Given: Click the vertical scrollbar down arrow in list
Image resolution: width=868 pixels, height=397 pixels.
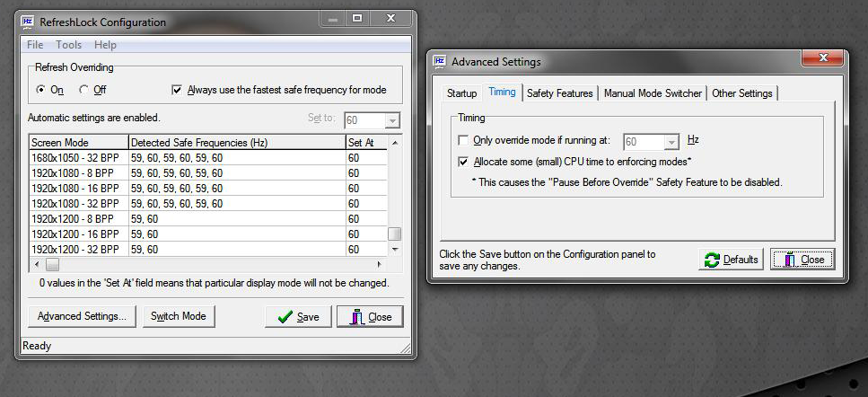Looking at the screenshot, I should 395,250.
